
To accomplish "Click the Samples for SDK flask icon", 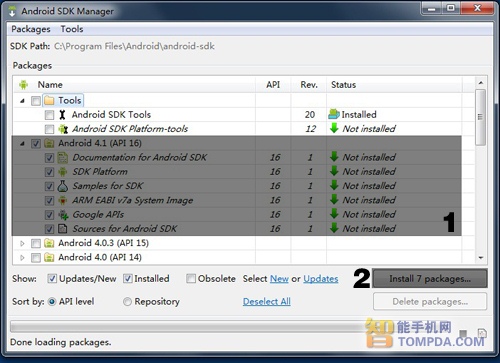I will click(63, 186).
